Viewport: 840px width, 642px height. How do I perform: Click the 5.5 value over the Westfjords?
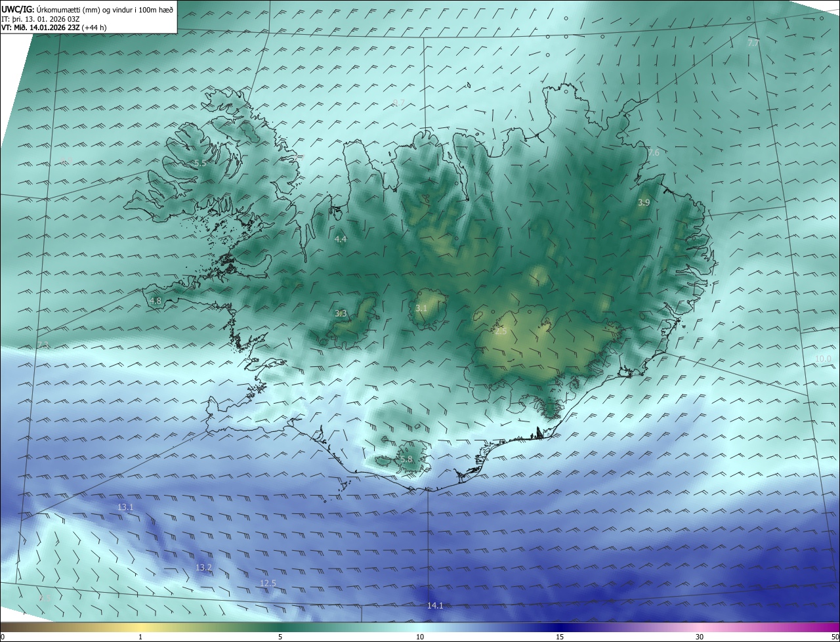[200, 163]
